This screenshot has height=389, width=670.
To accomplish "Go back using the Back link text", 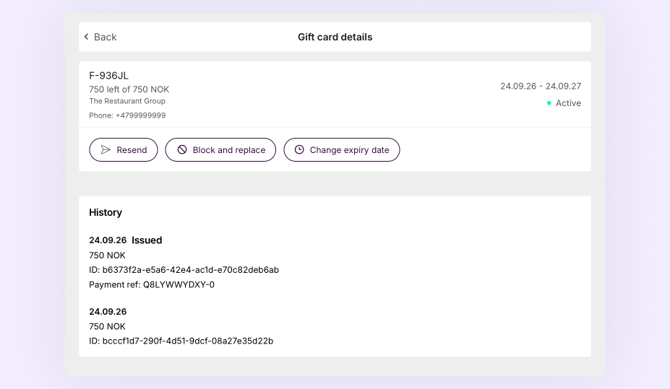I will (105, 37).
